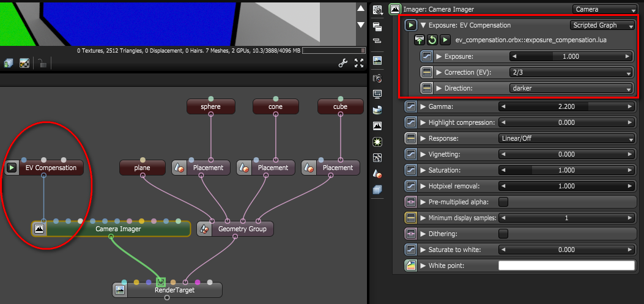The width and height of the screenshot is (644, 304).
Task: Decrease Hotpixel removal with its left arrow
Action: 503,186
